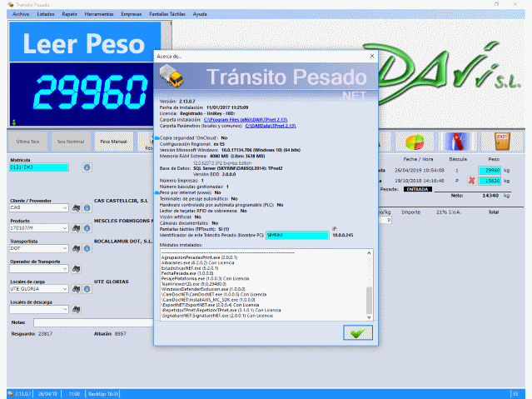The image size is (532, 399).
Task: Click the Leer Peso button
Action: pos(85,42)
